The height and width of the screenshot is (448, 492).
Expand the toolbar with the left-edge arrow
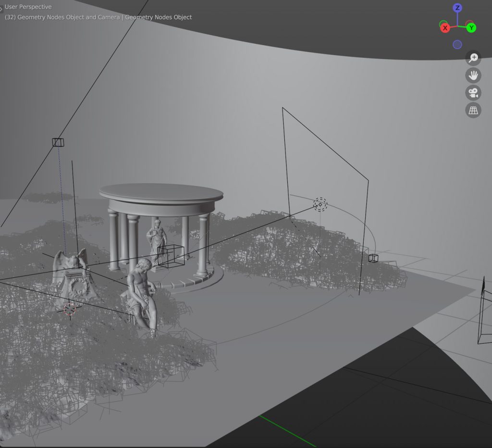tap(1, 9)
